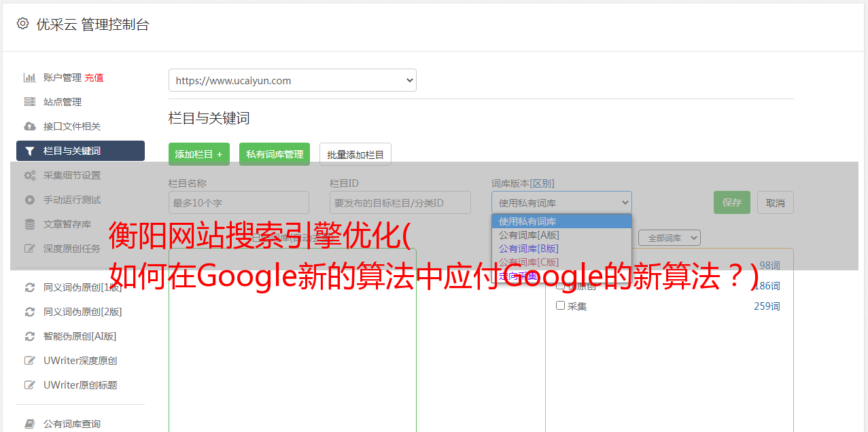Click the red 充值 link
868x432 pixels.
[x=94, y=77]
